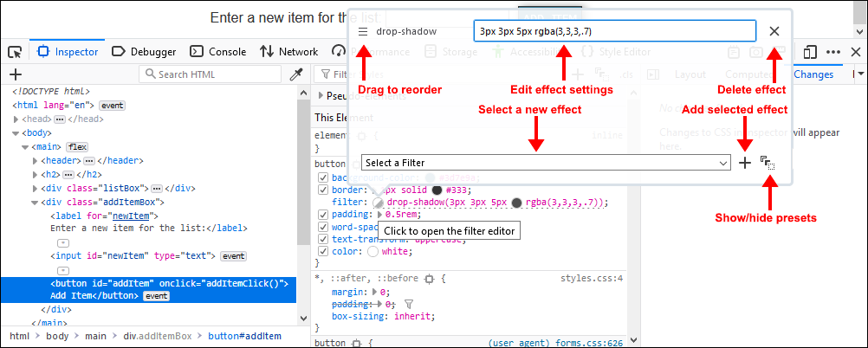Image resolution: width=868 pixels, height=348 pixels.
Task: Switch to the Debugger tab
Action: pyautogui.click(x=144, y=52)
